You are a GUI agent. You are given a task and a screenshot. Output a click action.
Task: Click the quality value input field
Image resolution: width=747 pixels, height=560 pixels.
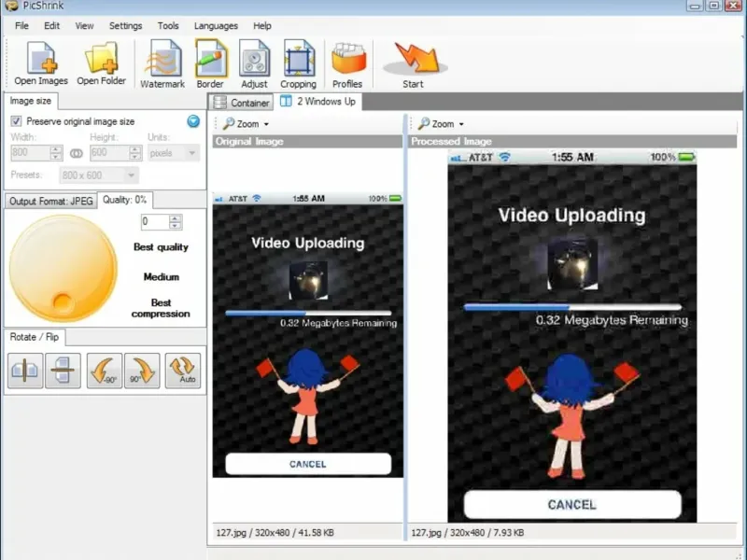coord(155,222)
